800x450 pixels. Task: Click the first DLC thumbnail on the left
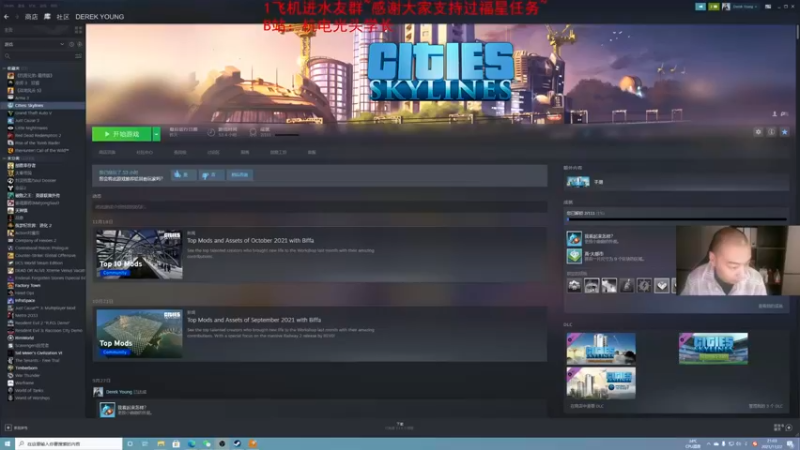(601, 349)
